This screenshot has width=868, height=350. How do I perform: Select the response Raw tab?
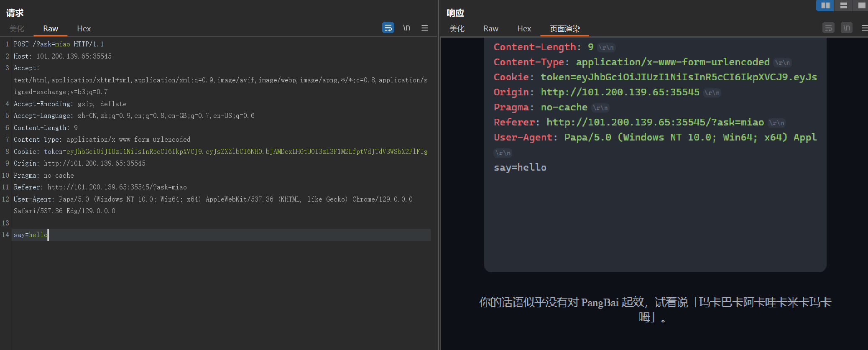tap(490, 28)
